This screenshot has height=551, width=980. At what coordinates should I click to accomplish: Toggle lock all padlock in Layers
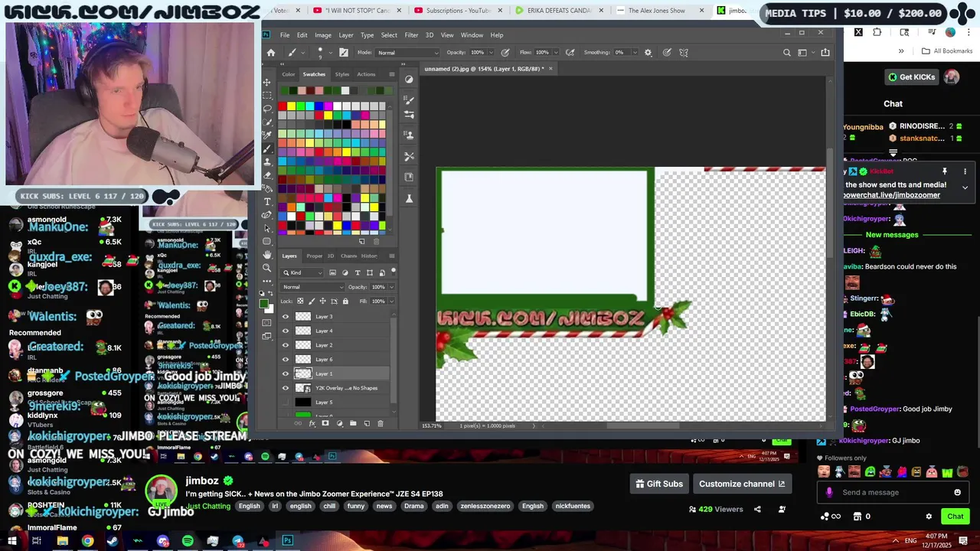(x=345, y=301)
